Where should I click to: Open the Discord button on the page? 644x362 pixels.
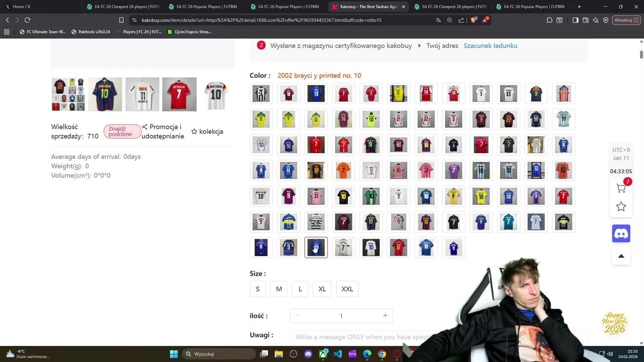pyautogui.click(x=621, y=233)
